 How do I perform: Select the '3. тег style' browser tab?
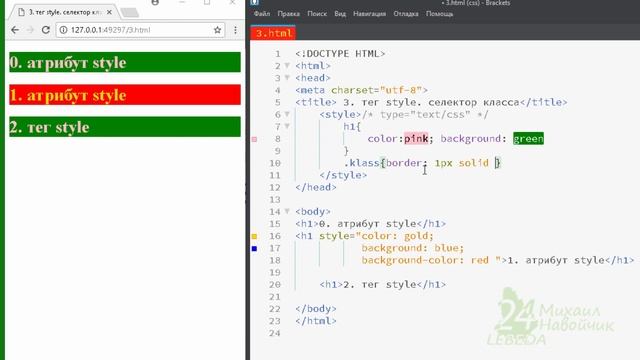[63, 12]
